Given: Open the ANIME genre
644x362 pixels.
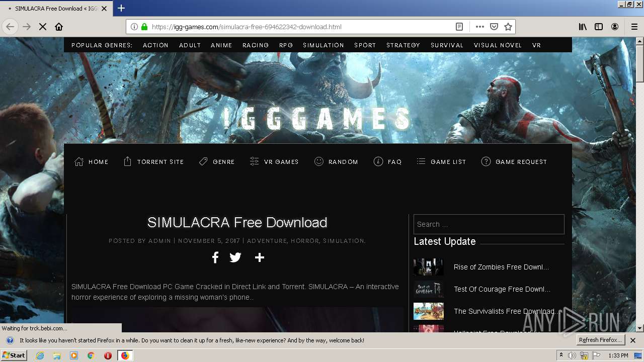Looking at the screenshot, I should tap(221, 45).
